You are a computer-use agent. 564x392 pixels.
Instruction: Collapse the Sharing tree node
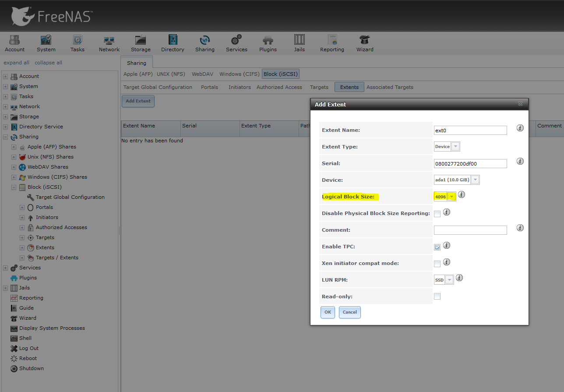(5, 137)
